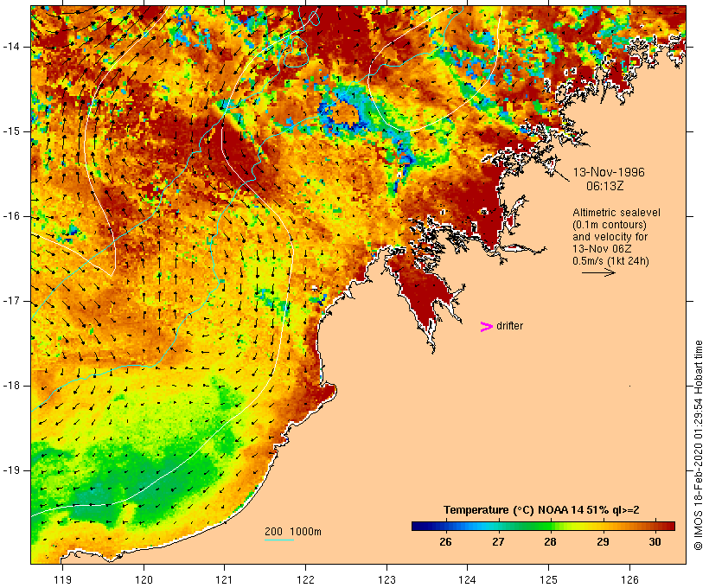Click the latitude label '-15'
This screenshot has width=709, height=588.
(x=11, y=131)
